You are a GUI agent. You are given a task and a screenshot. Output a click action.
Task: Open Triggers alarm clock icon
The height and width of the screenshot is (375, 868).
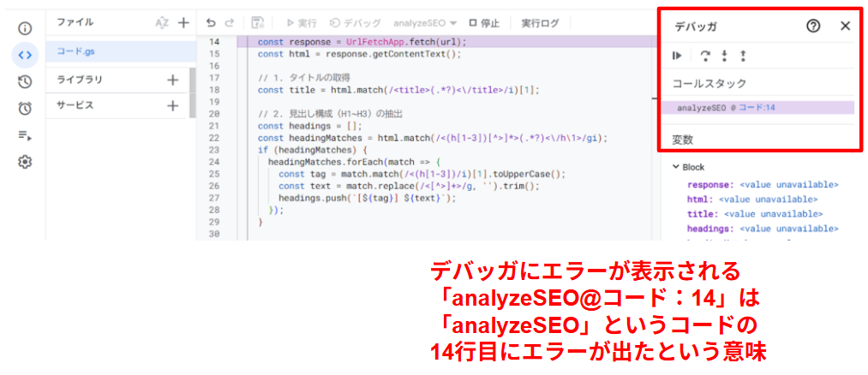click(25, 108)
